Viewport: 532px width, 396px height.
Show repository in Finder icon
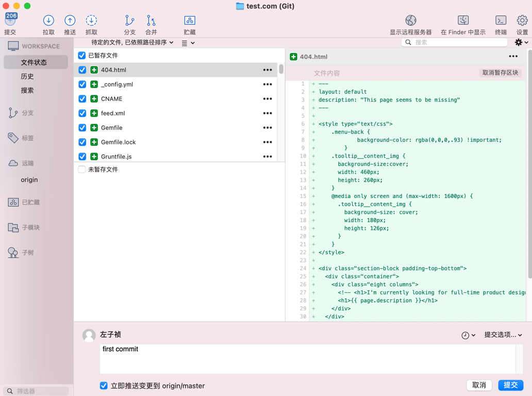[x=463, y=21]
